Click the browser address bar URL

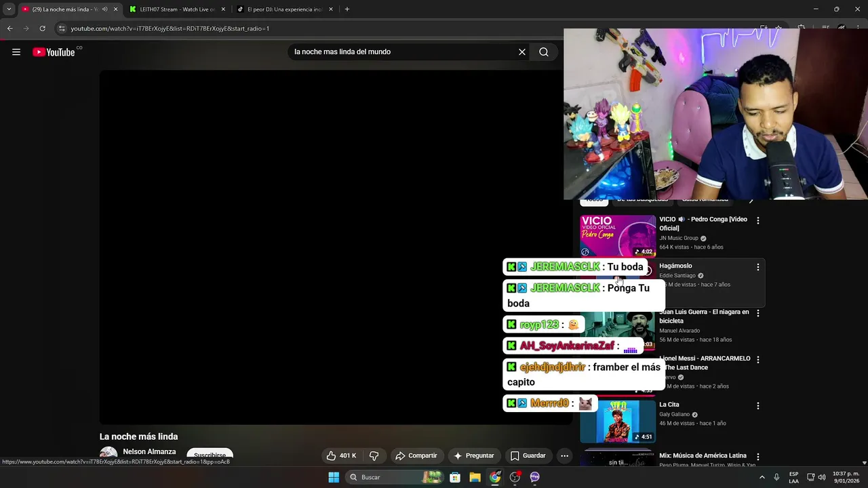click(170, 28)
